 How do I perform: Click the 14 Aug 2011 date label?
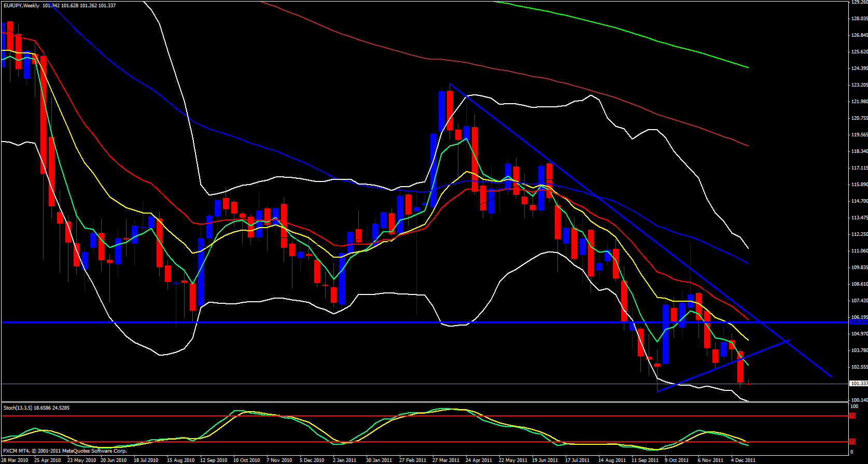click(612, 460)
